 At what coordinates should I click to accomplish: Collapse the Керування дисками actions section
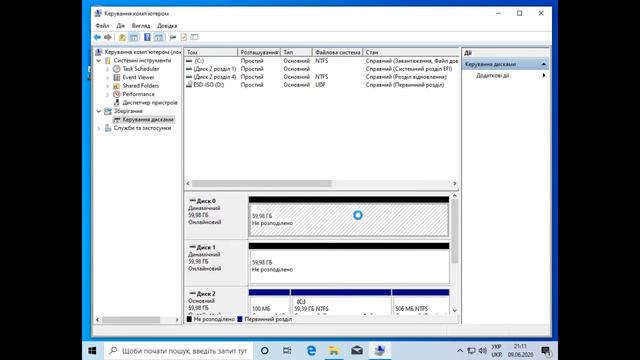pos(543,64)
